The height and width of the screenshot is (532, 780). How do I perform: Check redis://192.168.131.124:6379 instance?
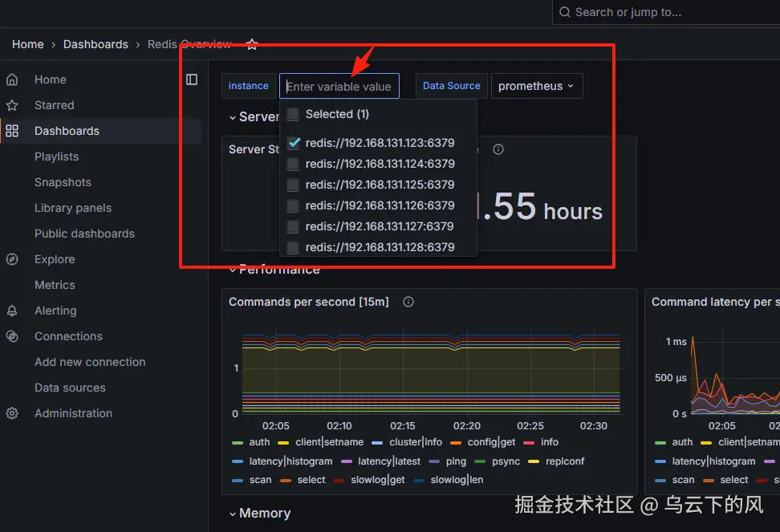(x=293, y=164)
